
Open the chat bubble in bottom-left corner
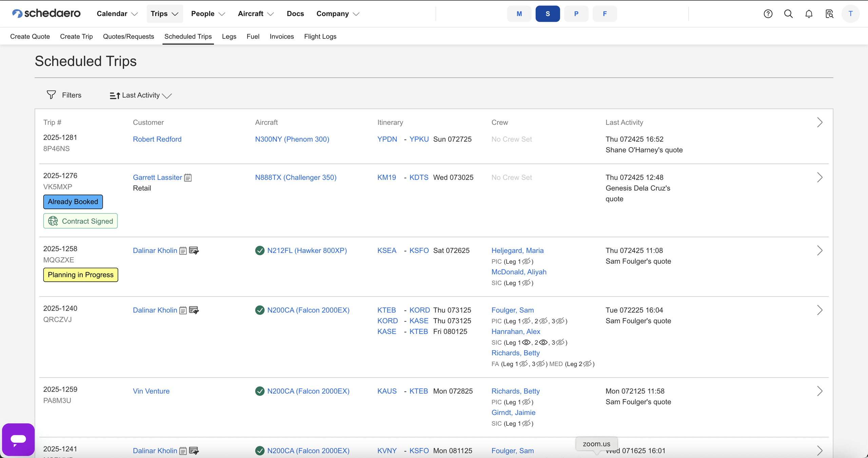(18, 439)
